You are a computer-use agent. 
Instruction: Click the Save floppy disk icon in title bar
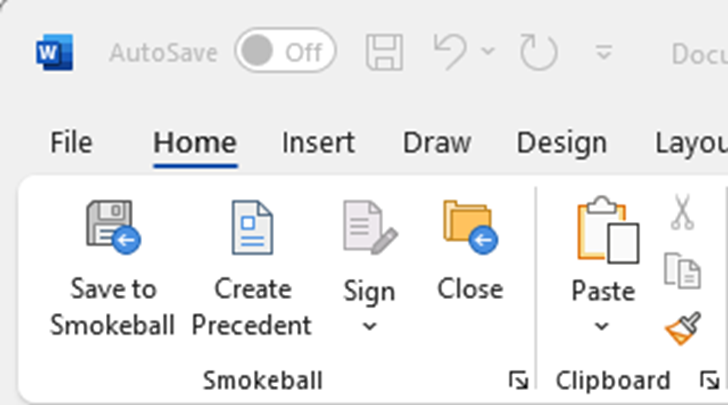(384, 52)
